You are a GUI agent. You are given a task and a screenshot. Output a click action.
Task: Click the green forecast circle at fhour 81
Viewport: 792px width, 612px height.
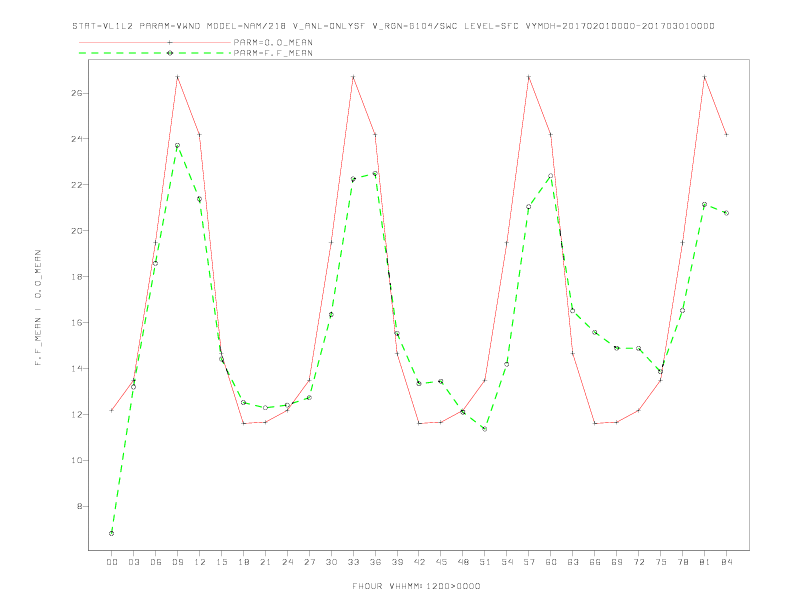pos(705,205)
